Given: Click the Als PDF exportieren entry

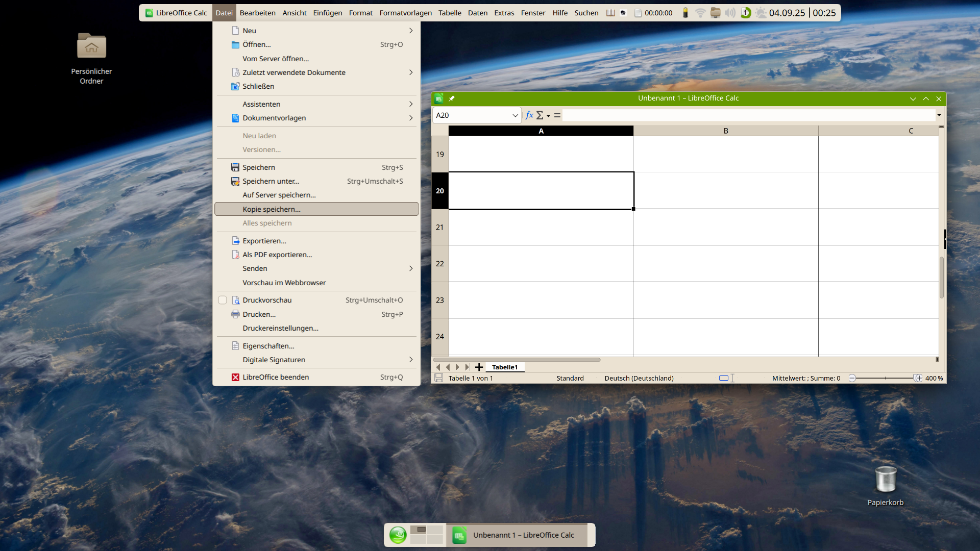Looking at the screenshot, I should pyautogui.click(x=277, y=255).
